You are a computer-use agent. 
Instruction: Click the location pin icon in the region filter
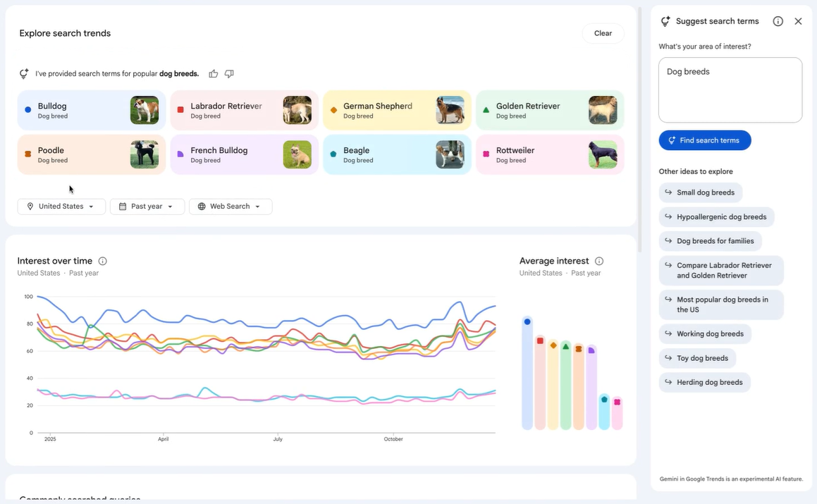(30, 206)
